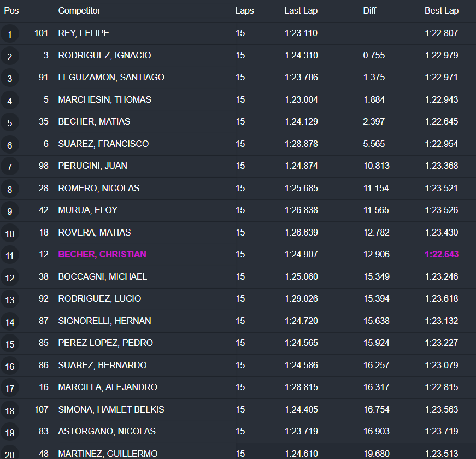This screenshot has width=476, height=459.
Task: Click car number 107 in the table
Action: (x=42, y=409)
